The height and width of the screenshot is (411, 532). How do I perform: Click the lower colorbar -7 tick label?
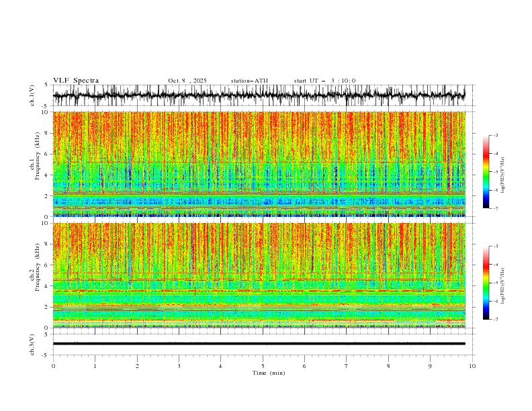496,320
